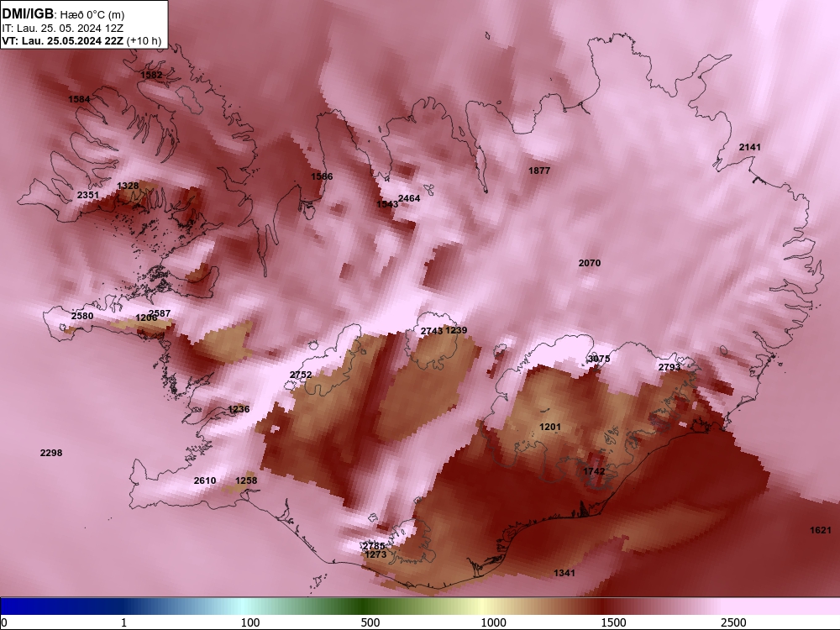
Task: Select the 'IT: Lau. 25. 05. 2024 12Z' line
Action: 62,29
